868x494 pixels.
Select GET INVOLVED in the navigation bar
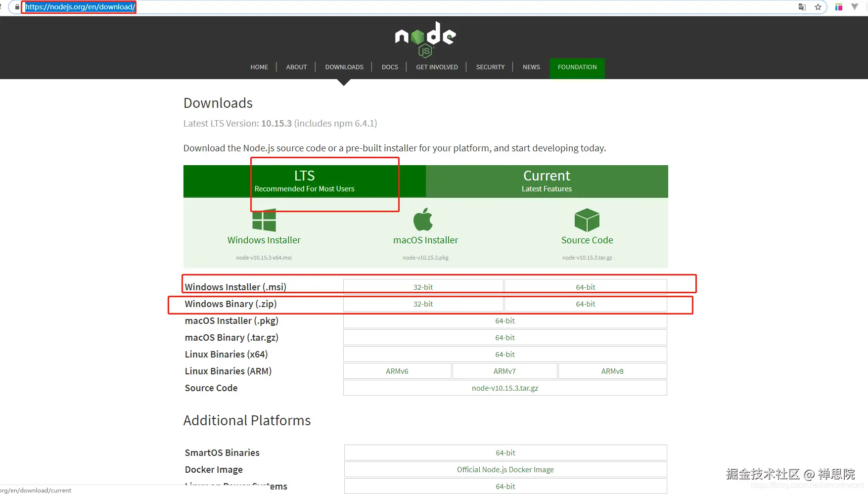coord(437,67)
